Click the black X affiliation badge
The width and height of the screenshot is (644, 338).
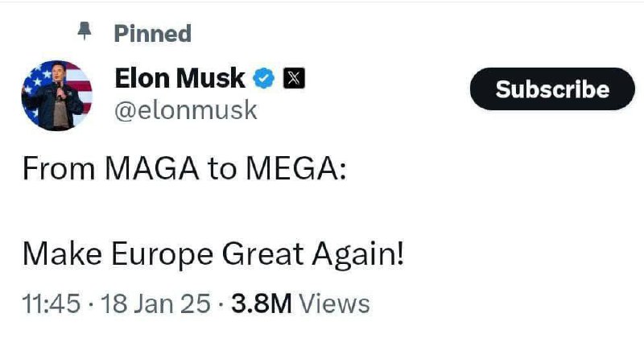[293, 79]
